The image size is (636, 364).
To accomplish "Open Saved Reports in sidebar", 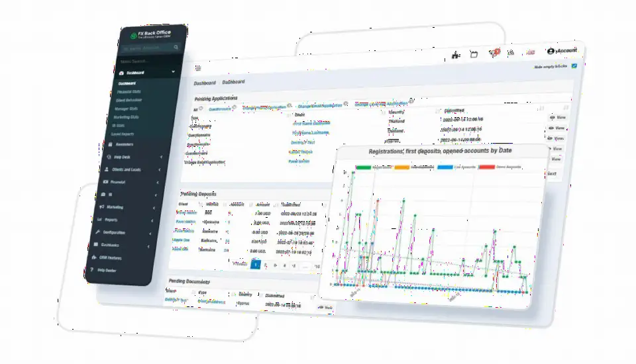I will [123, 134].
